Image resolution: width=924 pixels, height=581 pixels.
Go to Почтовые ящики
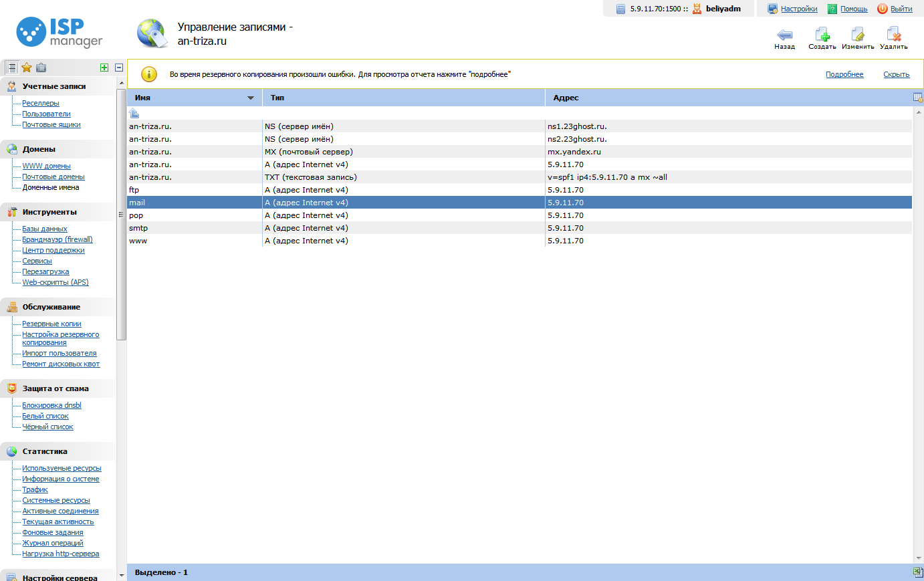coord(51,124)
